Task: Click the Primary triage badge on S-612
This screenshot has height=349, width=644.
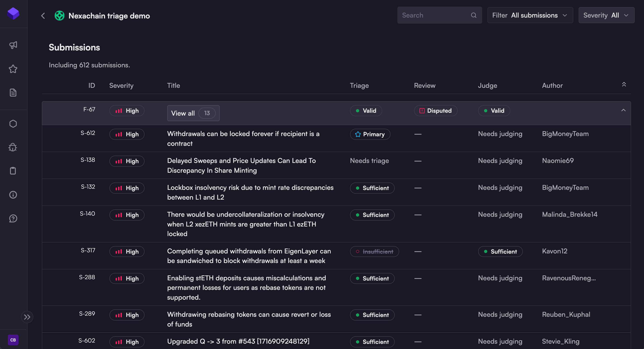Action: [370, 134]
